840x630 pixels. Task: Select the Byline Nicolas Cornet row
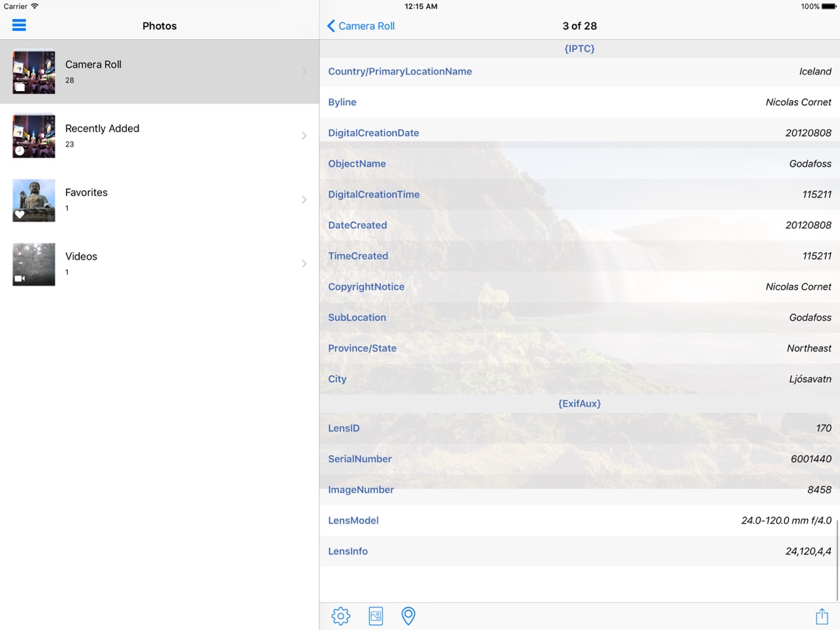coord(579,102)
